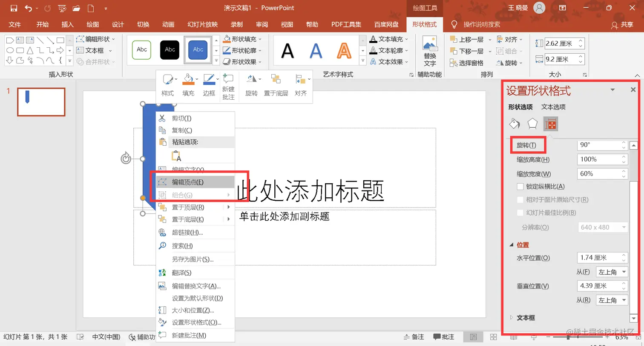Choose Format Shape (设置形状格式) menu item
644x346 pixels.
(x=195, y=322)
